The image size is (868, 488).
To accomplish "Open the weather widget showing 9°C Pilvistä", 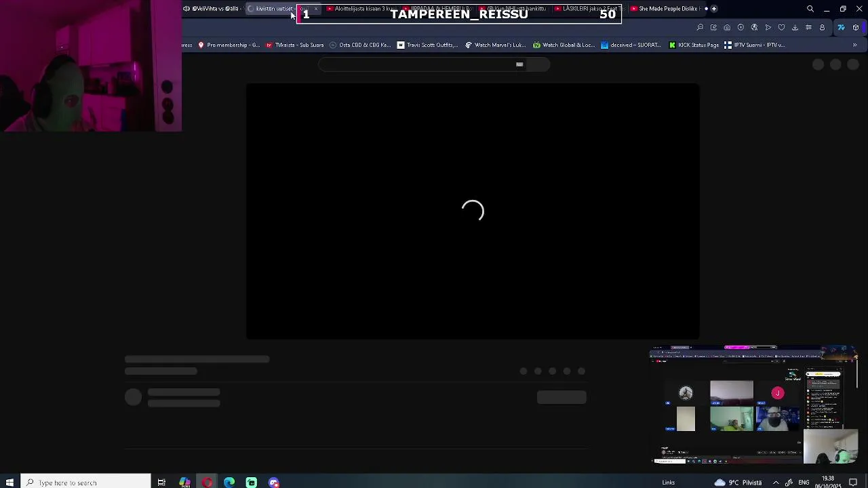I will point(738,483).
